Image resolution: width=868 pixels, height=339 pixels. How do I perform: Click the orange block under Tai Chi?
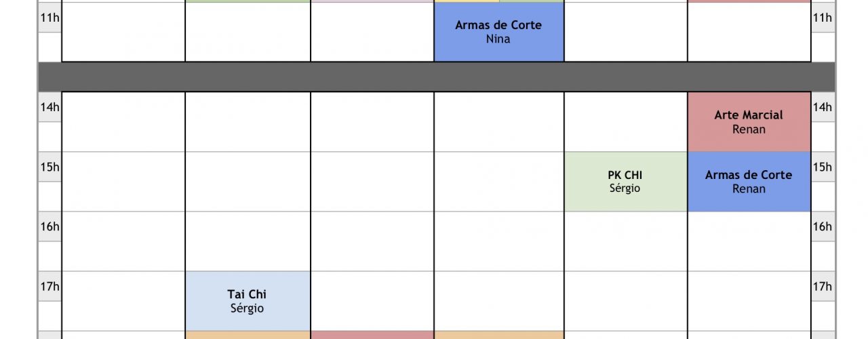(248, 335)
